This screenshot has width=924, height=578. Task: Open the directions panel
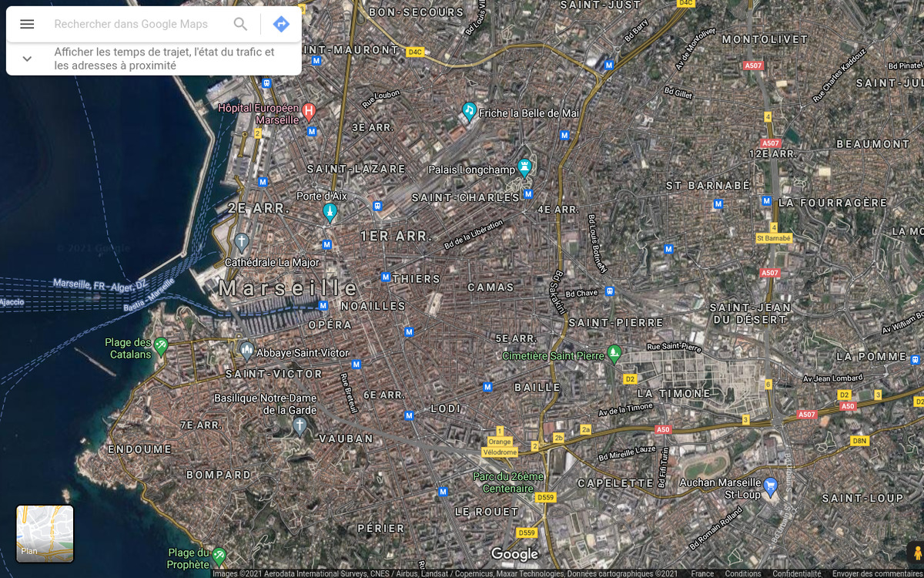pyautogui.click(x=280, y=24)
